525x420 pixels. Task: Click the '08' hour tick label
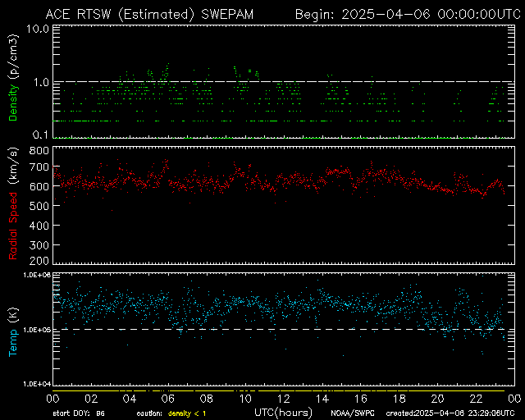coord(207,399)
